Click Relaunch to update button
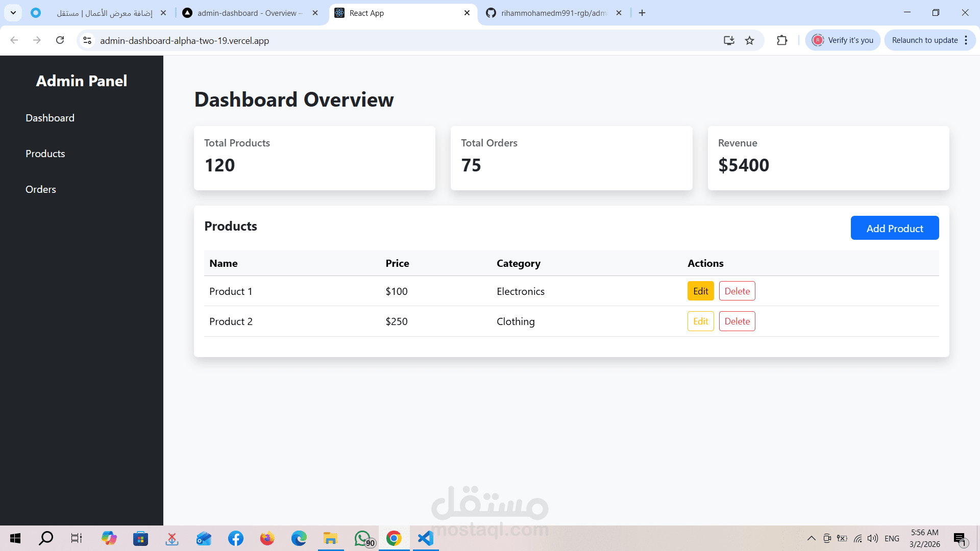This screenshot has height=551, width=980. tap(924, 40)
